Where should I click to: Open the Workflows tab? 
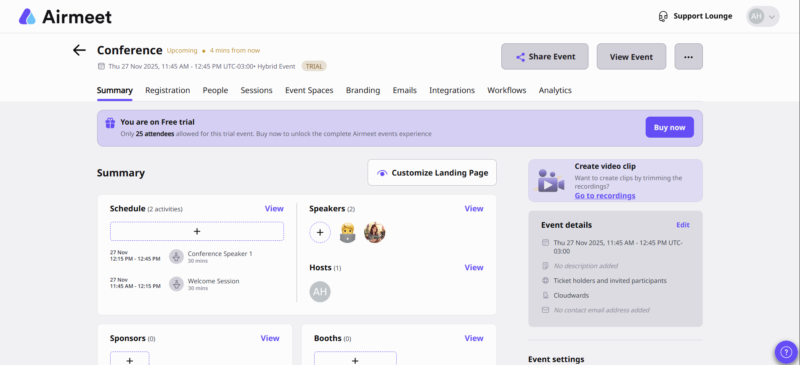[x=507, y=90]
